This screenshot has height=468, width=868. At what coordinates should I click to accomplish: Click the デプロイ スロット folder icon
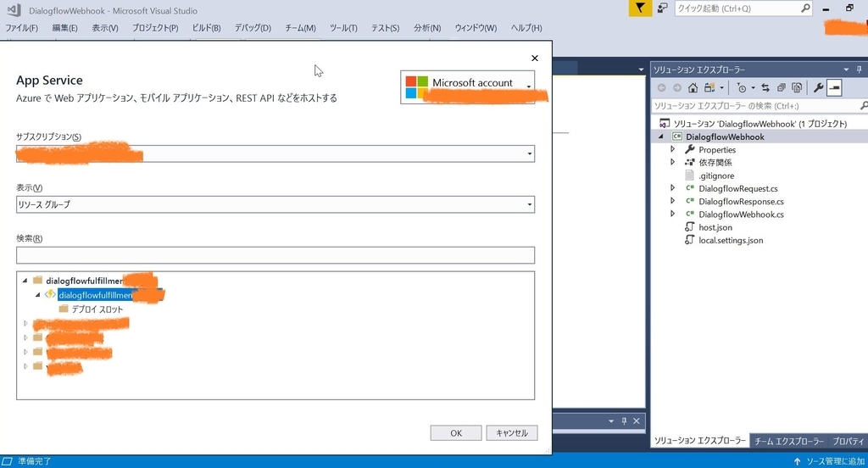(x=64, y=309)
